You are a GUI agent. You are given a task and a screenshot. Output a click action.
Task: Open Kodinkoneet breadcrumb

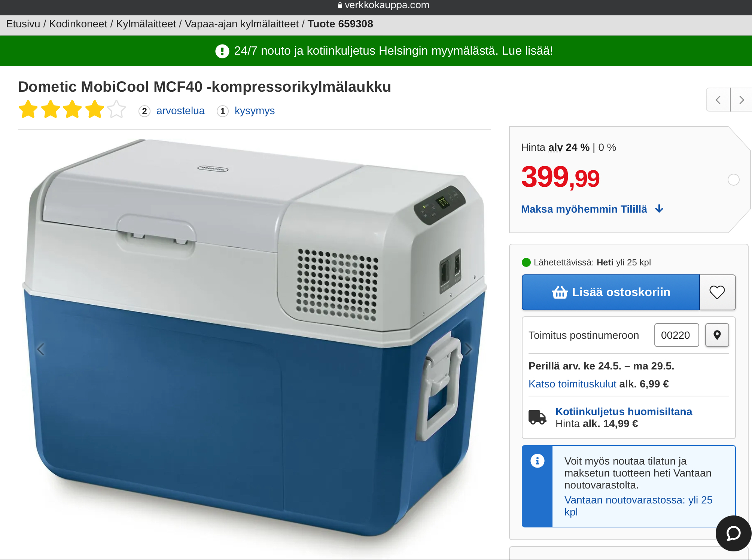(x=78, y=24)
